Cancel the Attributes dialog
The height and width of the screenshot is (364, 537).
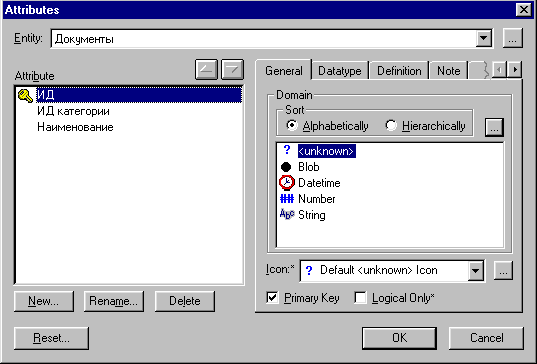pyautogui.click(x=486, y=338)
